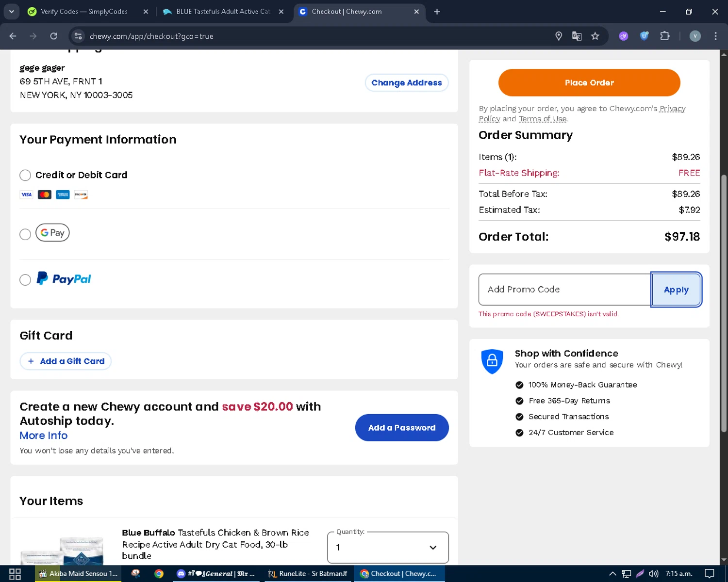This screenshot has width=728, height=582.
Task: Click the Place Order button
Action: click(x=589, y=82)
